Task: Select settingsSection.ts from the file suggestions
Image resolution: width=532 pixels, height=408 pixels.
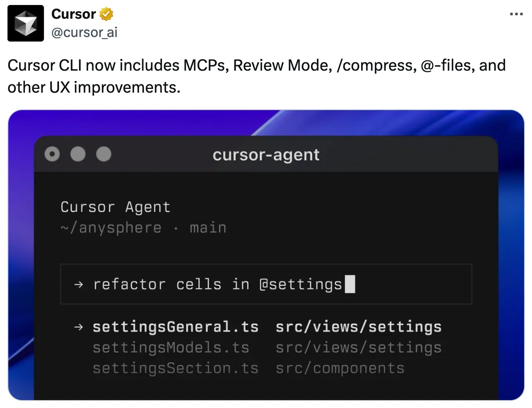Action: 175,369
